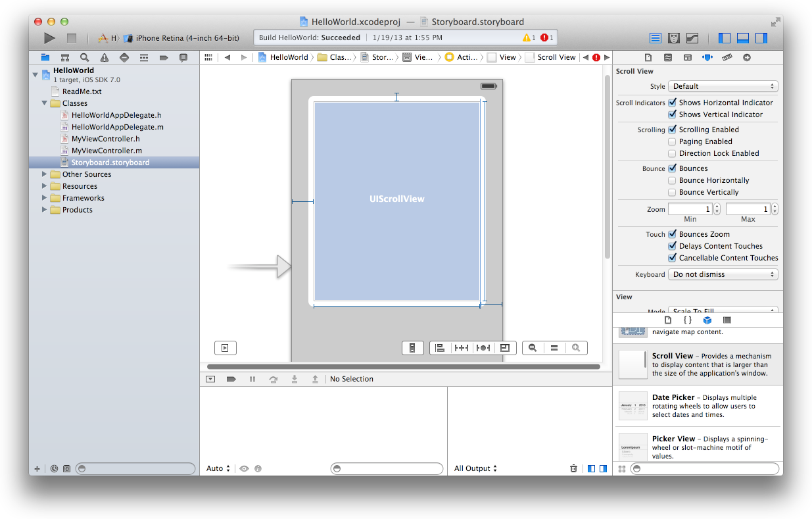Uncheck Shows Horizontal Indicator
The width and height of the screenshot is (812, 519).
[672, 103]
